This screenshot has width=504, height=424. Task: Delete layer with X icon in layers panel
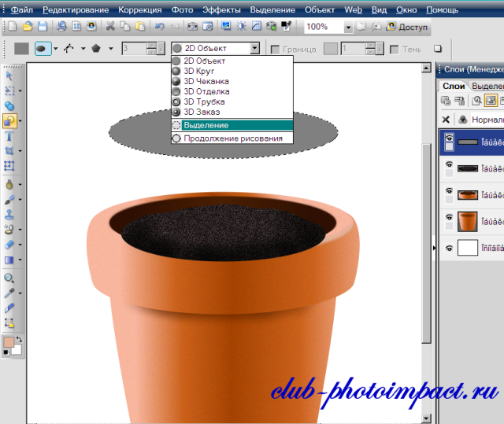pyautogui.click(x=446, y=120)
